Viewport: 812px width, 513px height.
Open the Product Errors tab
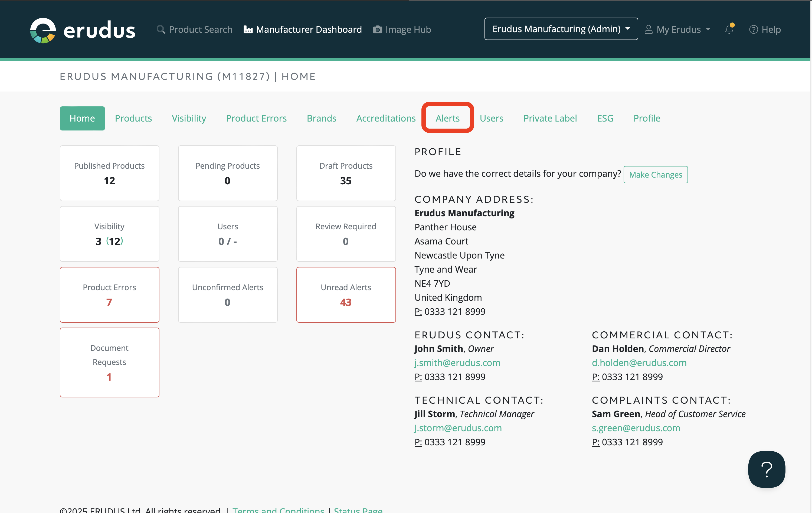pyautogui.click(x=256, y=118)
